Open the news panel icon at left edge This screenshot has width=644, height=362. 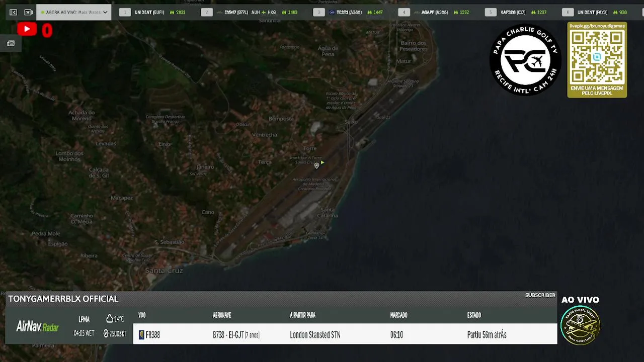point(11,44)
